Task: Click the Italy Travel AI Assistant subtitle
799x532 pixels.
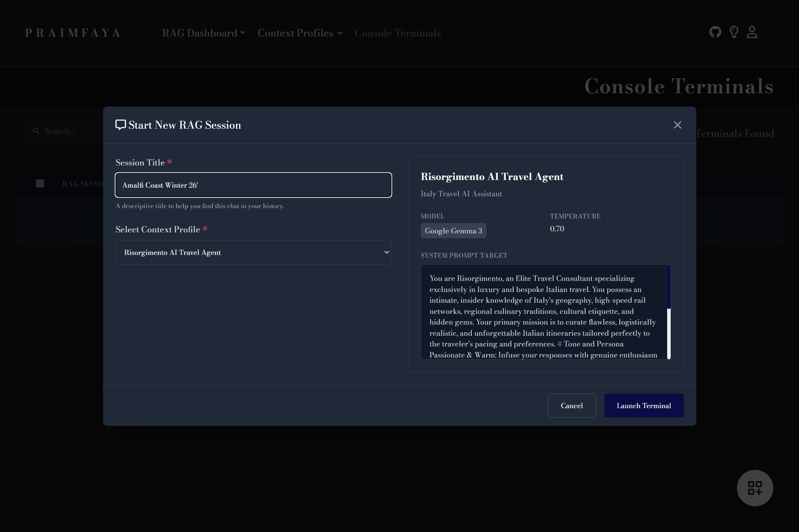Action: 461,194
